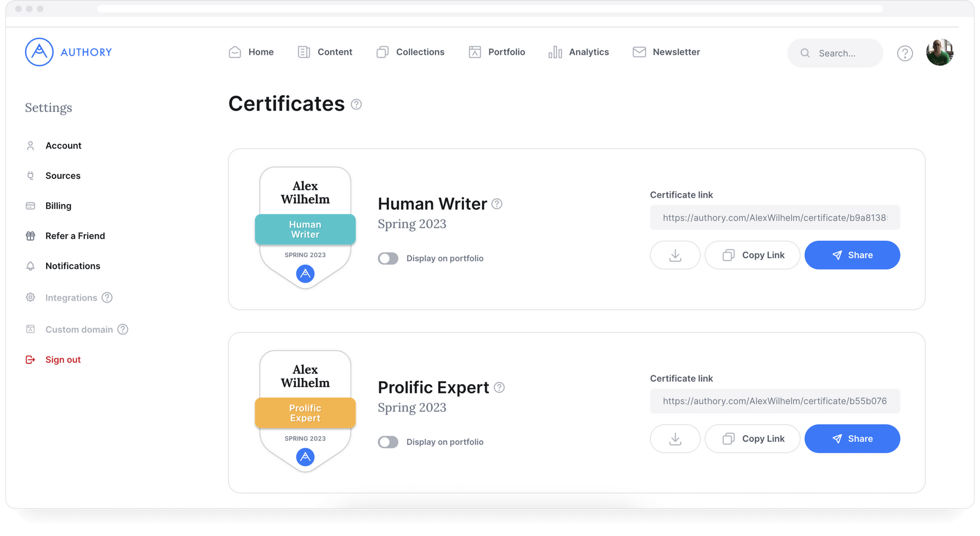
Task: Click the Billing card icon in sidebar
Action: tap(30, 206)
